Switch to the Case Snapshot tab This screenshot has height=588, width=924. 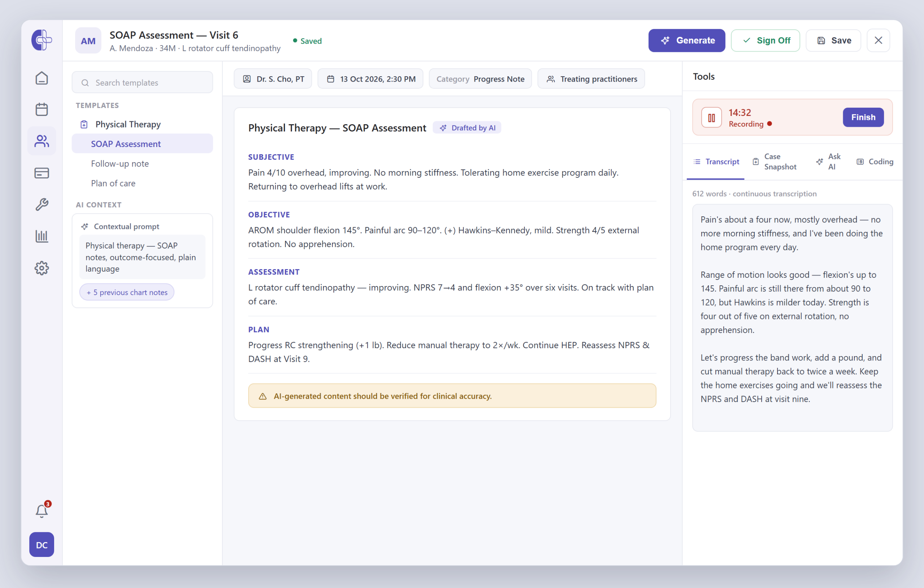774,162
